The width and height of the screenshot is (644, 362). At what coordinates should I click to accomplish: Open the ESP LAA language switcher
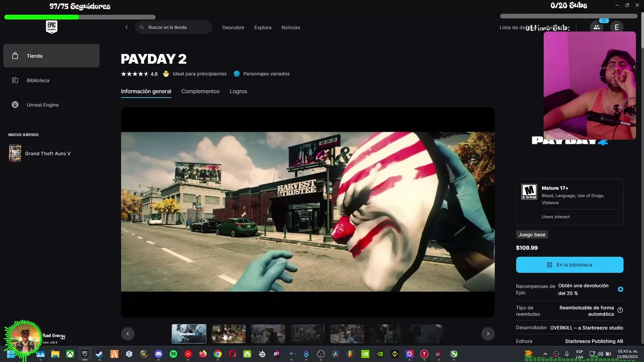[x=580, y=354]
